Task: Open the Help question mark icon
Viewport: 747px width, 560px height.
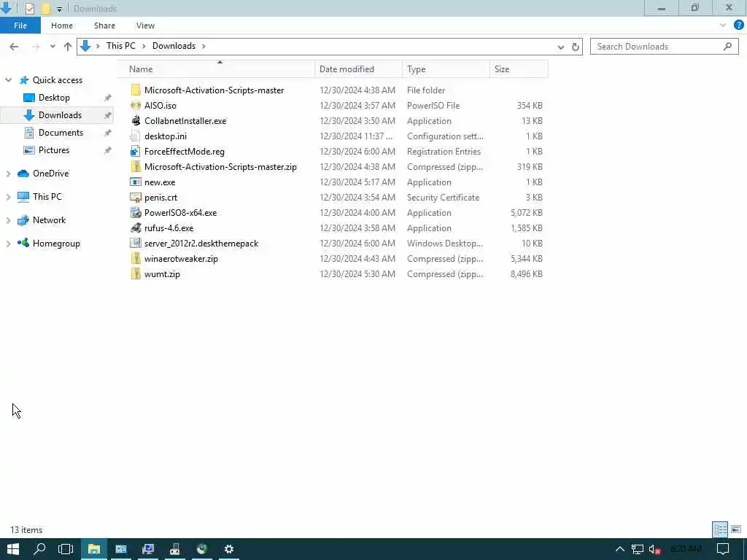Action: (x=739, y=26)
